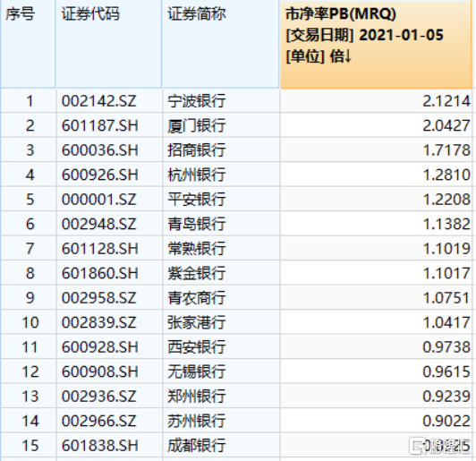The height and width of the screenshot is (461, 476).
Task: Click the PB value 1.7178
Action: point(446,150)
